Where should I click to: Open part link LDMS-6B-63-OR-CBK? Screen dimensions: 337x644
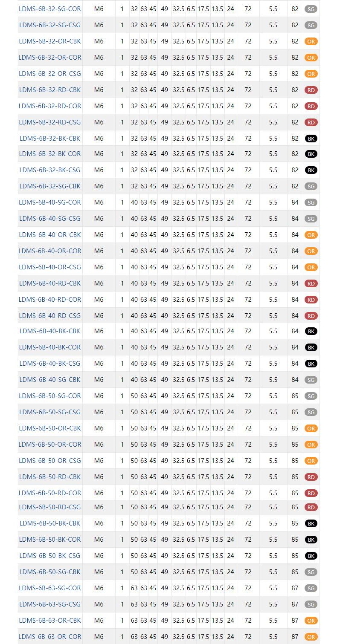[50, 621]
